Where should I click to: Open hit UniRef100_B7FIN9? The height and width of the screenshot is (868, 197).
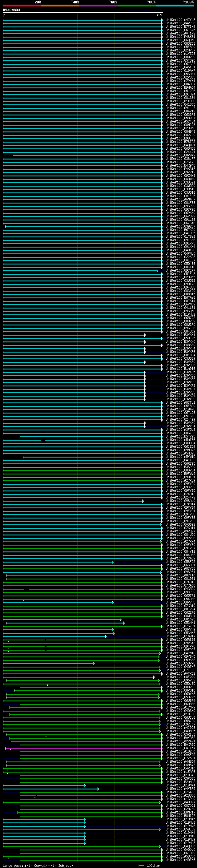[180, 26]
